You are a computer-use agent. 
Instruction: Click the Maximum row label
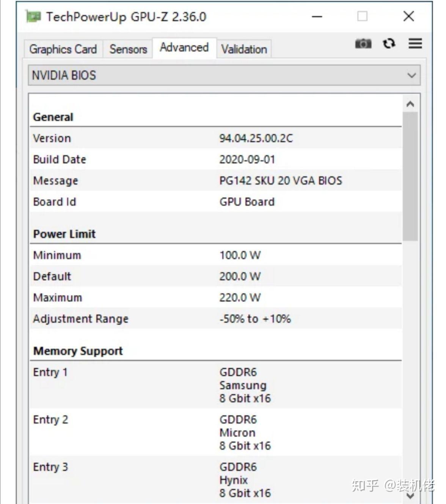[x=57, y=298]
